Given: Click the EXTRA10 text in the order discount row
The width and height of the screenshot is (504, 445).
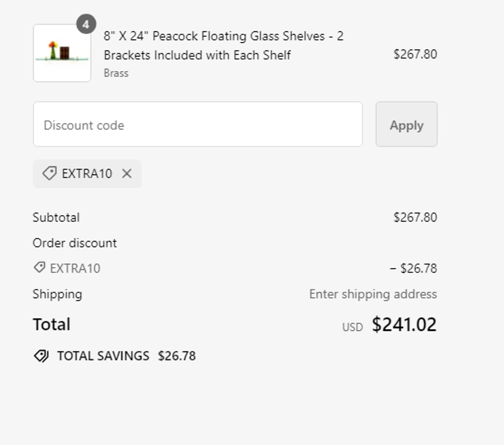Looking at the screenshot, I should click(75, 268).
